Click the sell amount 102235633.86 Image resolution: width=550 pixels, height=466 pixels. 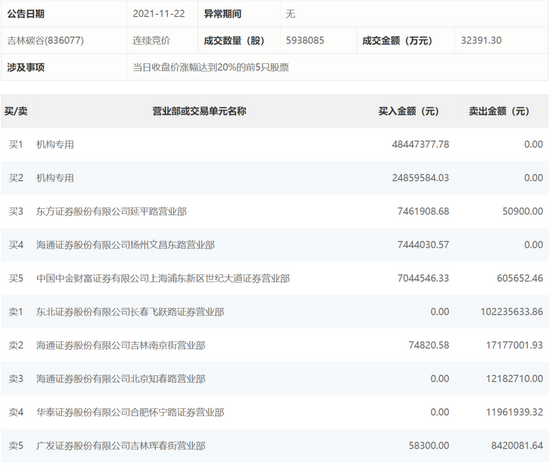pyautogui.click(x=511, y=312)
